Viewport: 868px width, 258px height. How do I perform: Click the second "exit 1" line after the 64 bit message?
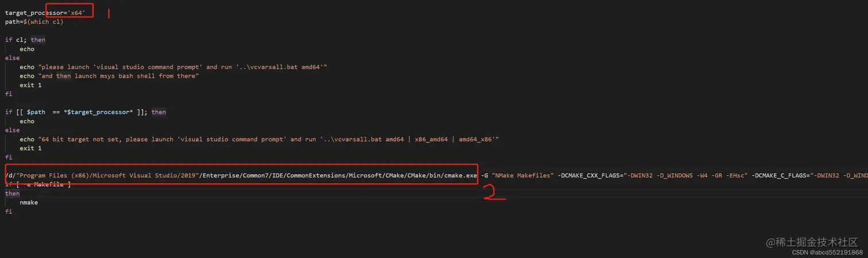(30, 148)
